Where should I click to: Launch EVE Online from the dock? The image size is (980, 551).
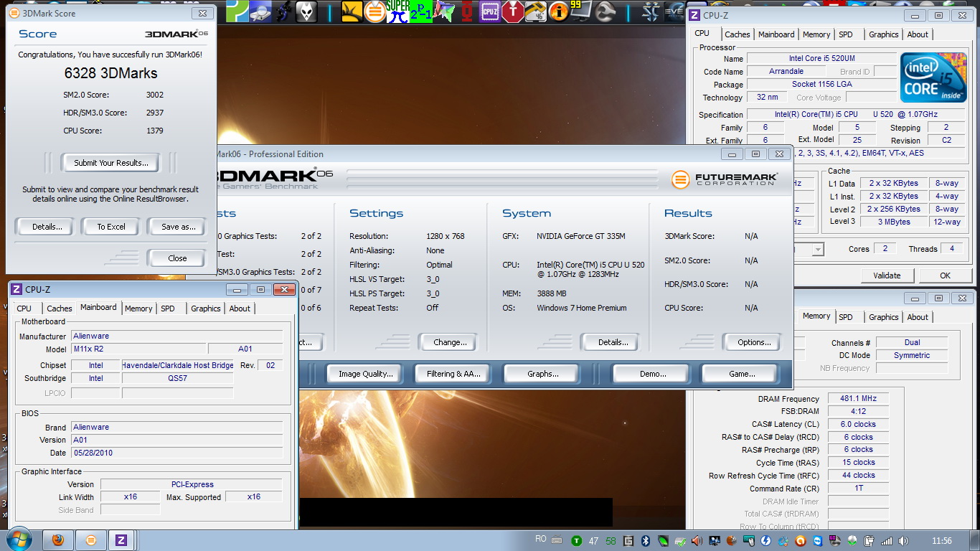coord(674,11)
